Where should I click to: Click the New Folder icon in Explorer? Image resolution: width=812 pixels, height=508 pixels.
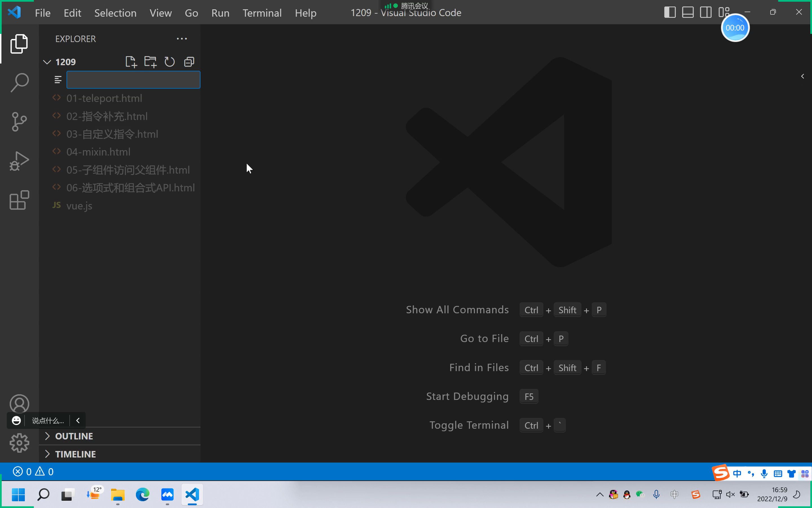[150, 62]
